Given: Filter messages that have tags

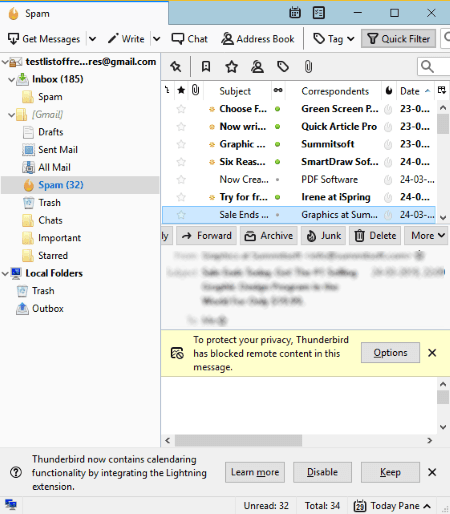Looking at the screenshot, I should tap(283, 67).
